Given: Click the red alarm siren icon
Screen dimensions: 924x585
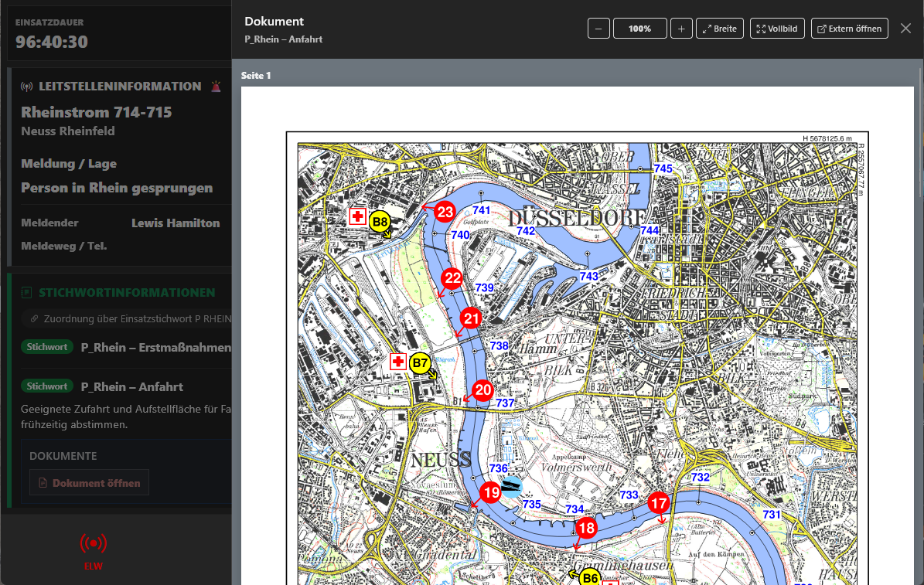Looking at the screenshot, I should pyautogui.click(x=216, y=87).
